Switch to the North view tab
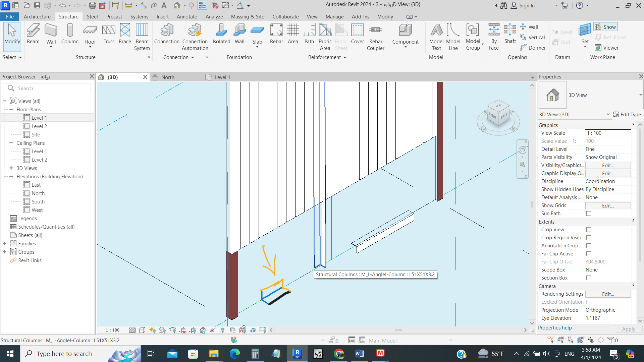 click(168, 77)
